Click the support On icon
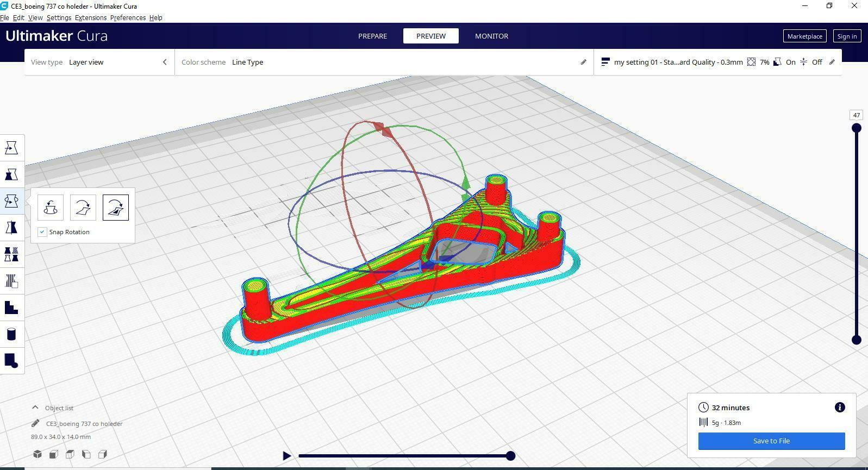Image resolution: width=868 pixels, height=470 pixels. (x=778, y=62)
